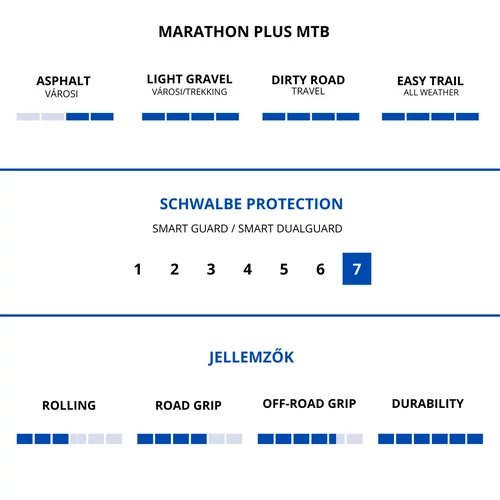Click the SMART GUARD / SMART DUALGUARD text
This screenshot has height=500, width=500.
247,228
